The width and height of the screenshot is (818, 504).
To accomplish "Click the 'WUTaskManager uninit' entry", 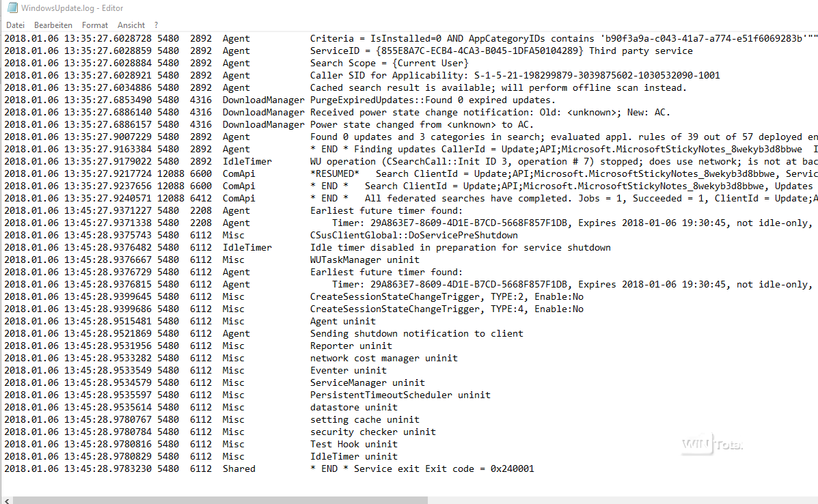I will 364,260.
